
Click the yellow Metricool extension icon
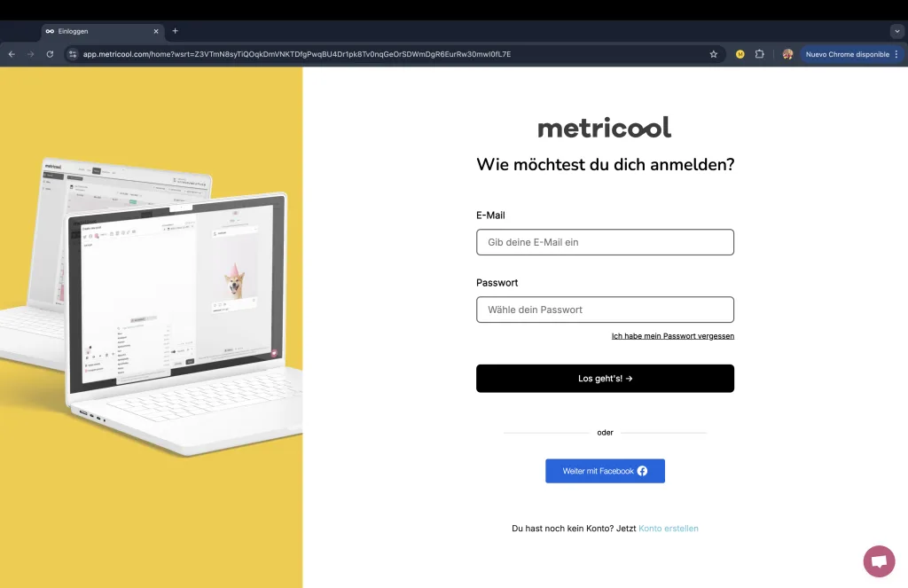pos(740,54)
